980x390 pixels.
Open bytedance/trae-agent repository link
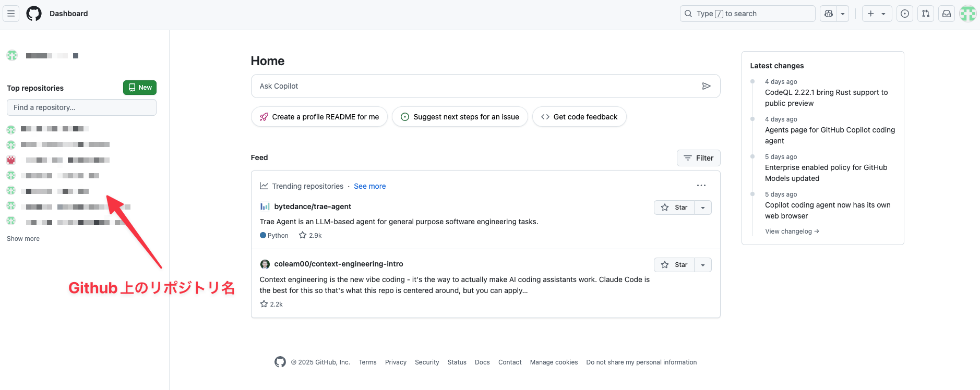click(313, 206)
